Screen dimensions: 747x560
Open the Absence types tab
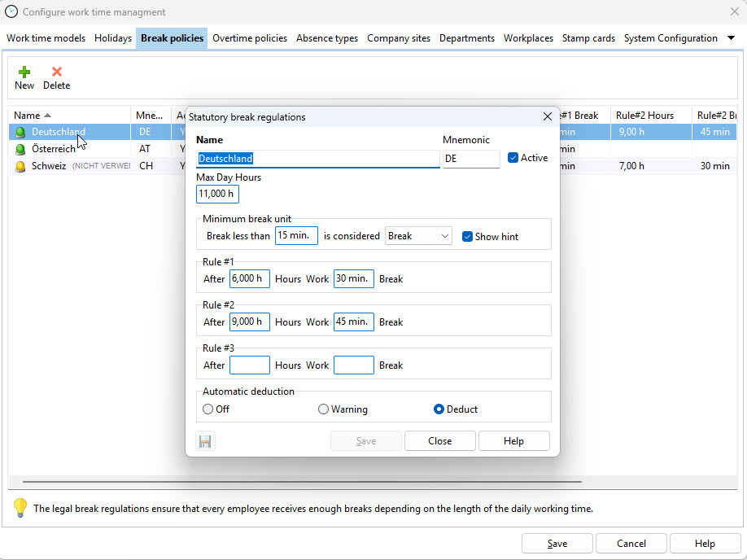pos(327,38)
